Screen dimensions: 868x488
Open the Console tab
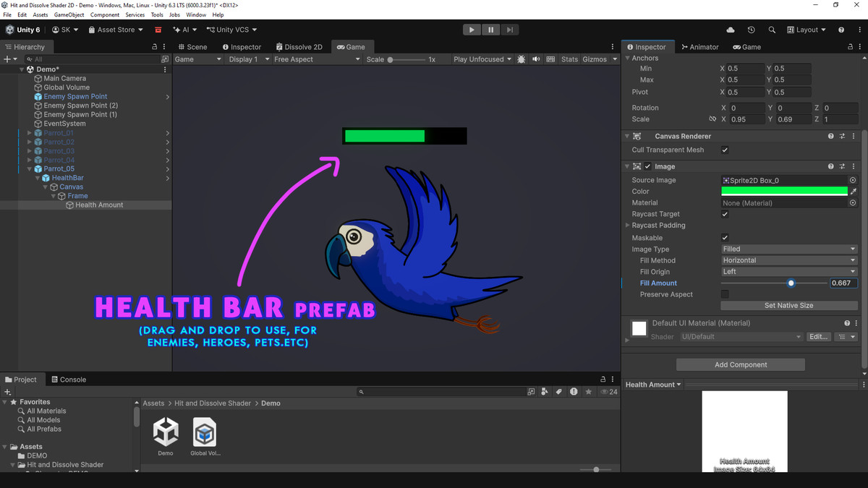(68, 379)
